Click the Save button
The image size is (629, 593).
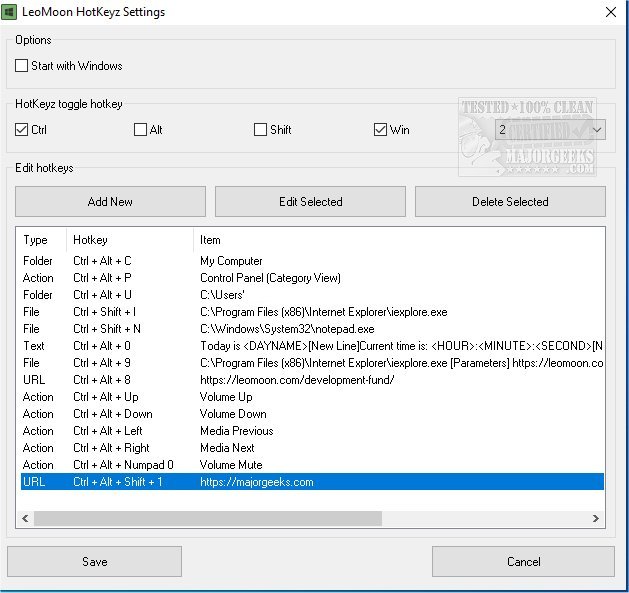(x=94, y=561)
